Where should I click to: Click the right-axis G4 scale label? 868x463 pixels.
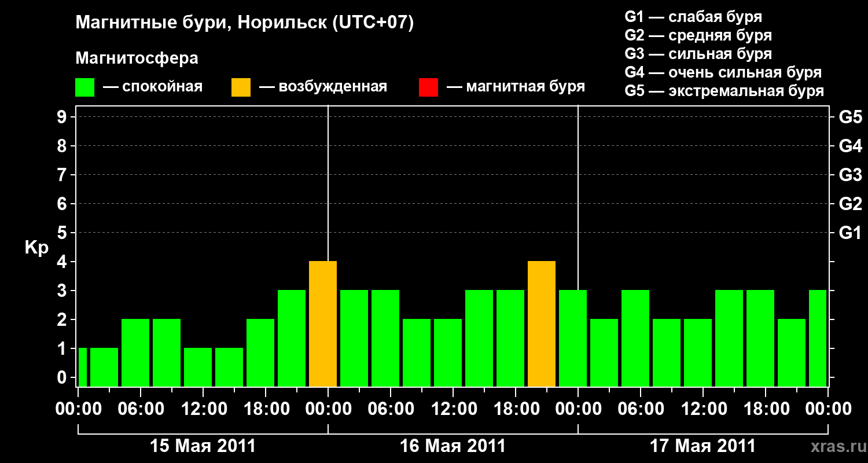850,146
